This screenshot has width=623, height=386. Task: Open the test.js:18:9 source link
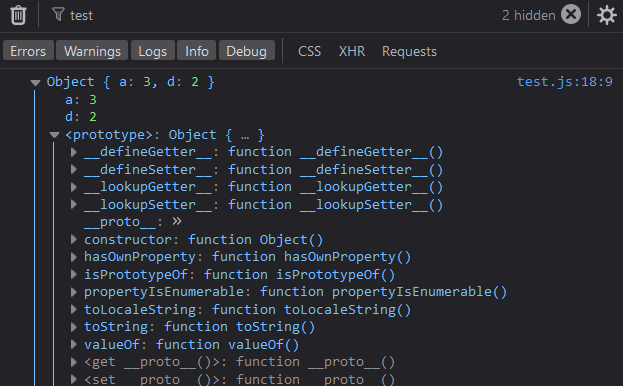click(565, 82)
